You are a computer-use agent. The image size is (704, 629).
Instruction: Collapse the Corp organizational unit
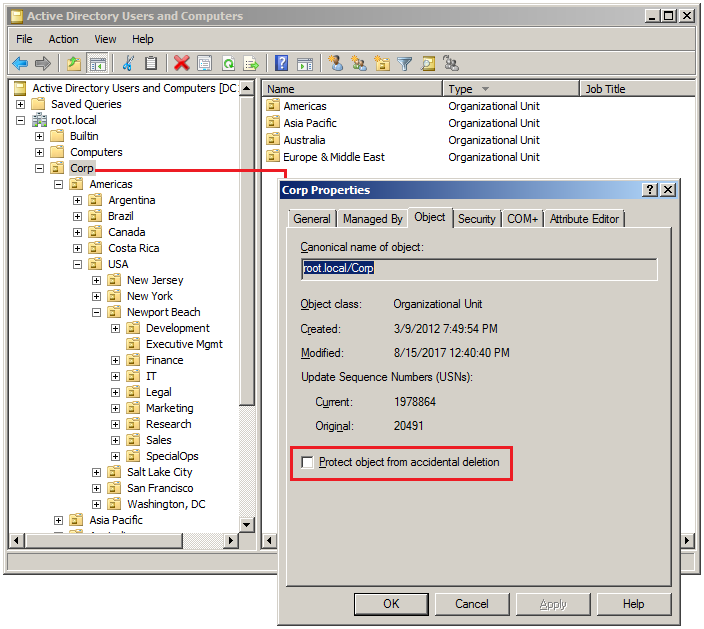(40, 168)
